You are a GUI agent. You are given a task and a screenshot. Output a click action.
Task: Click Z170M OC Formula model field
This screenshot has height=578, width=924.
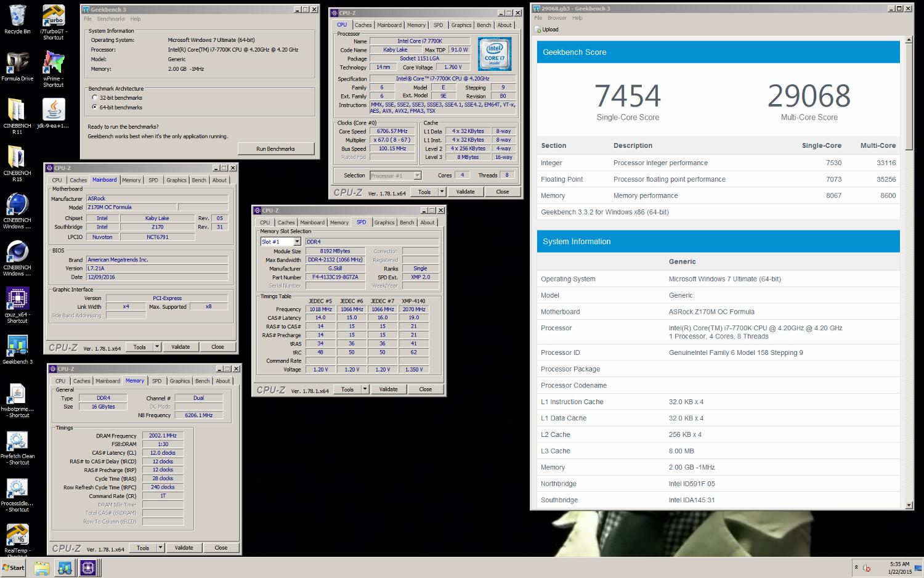tap(131, 208)
